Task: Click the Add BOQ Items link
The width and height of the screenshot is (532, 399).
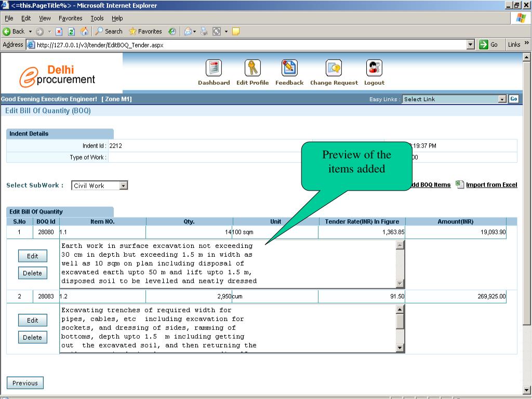Action: point(431,185)
